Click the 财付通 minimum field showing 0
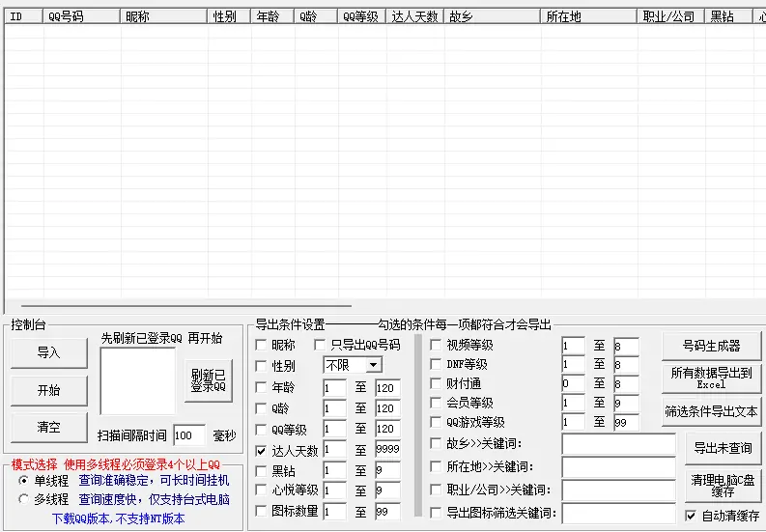766x532 pixels. (573, 384)
